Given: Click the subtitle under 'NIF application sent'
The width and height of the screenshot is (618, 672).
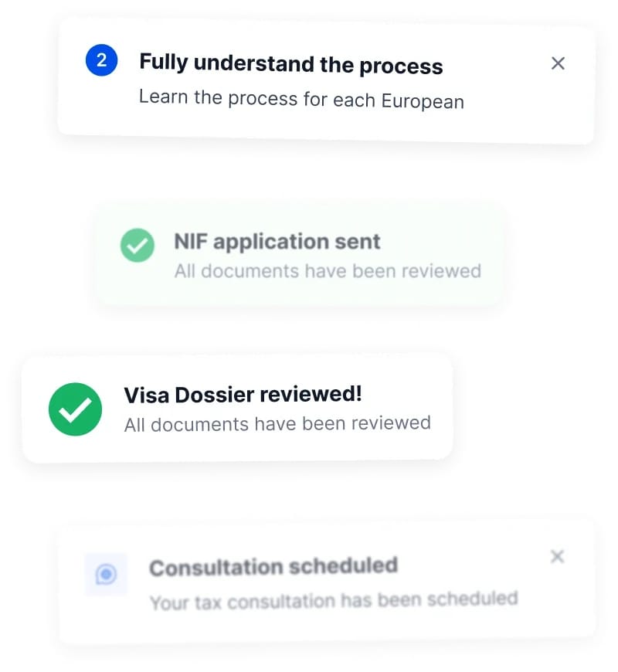Looking at the screenshot, I should [x=327, y=271].
